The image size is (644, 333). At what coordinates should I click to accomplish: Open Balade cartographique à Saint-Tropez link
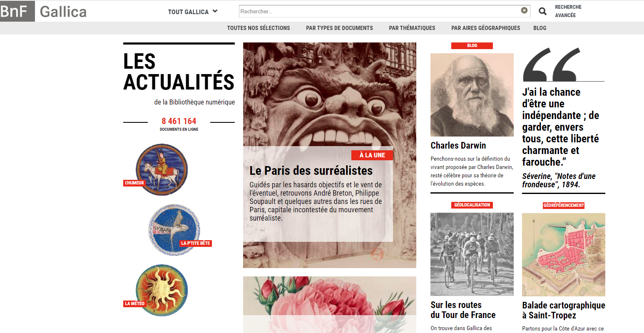click(564, 310)
